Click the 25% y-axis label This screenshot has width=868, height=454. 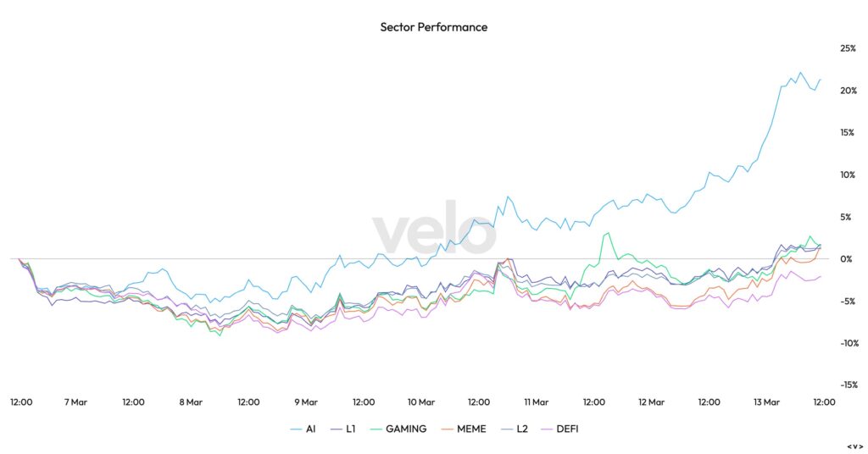847,48
